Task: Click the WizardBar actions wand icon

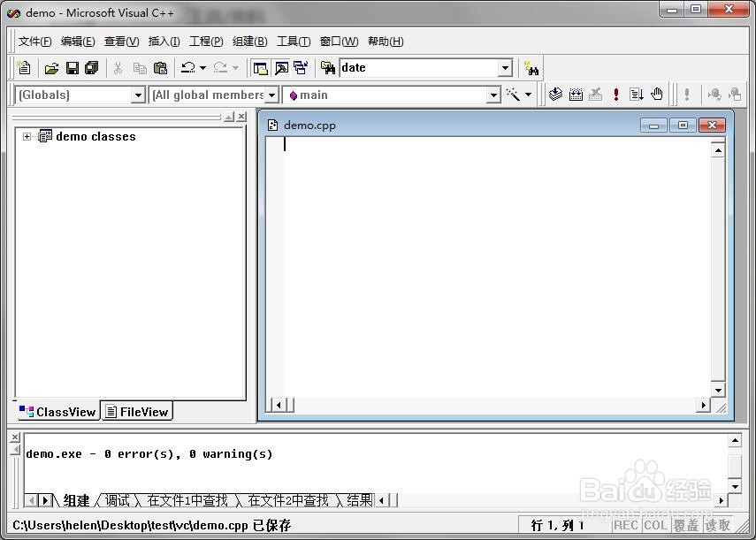Action: pos(513,95)
